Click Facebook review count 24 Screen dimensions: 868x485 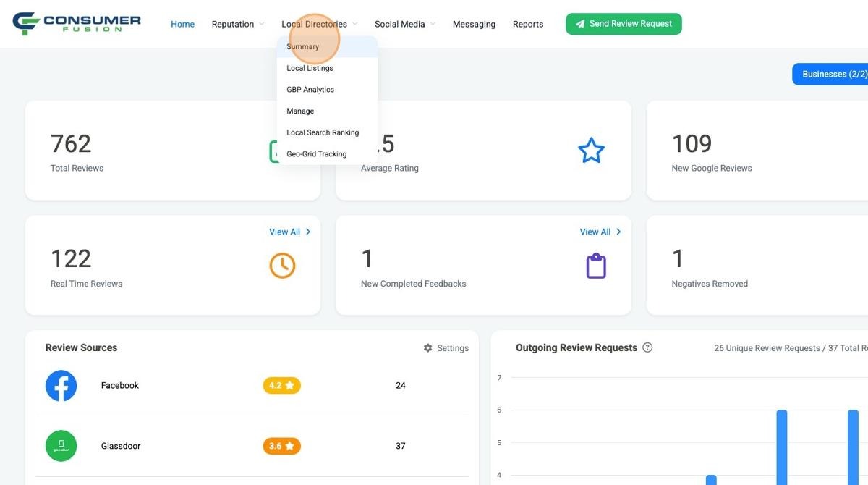(401, 386)
